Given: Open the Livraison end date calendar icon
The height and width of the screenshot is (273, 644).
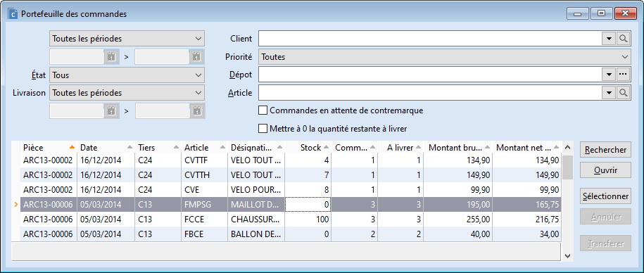Looking at the screenshot, I should (197, 111).
